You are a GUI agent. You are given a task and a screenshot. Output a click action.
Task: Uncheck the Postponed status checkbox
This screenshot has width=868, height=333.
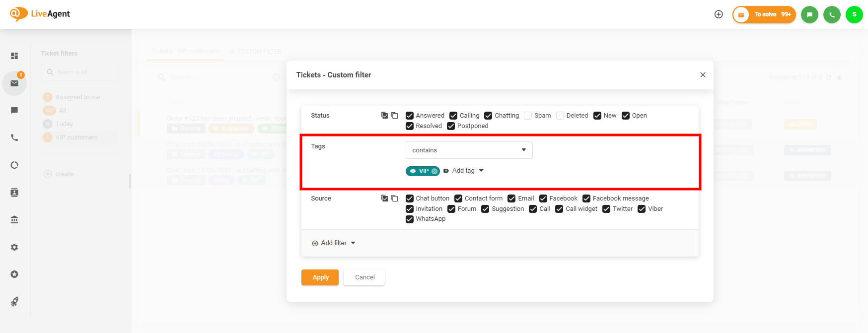pos(451,126)
